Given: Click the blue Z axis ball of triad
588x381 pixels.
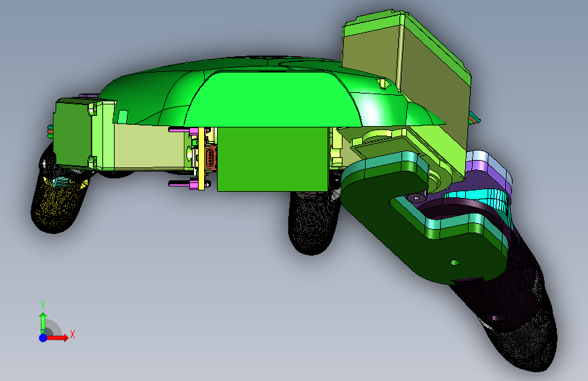Looking at the screenshot, I should 43,338.
